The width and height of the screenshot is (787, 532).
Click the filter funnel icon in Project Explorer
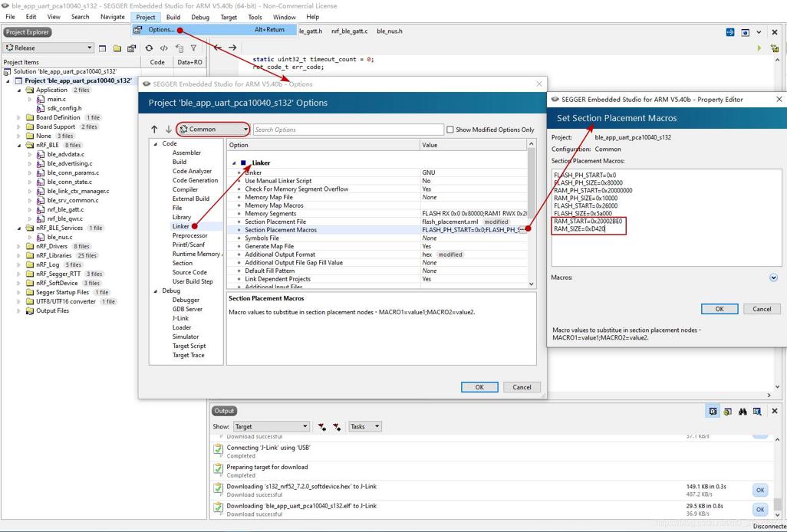coord(193,48)
